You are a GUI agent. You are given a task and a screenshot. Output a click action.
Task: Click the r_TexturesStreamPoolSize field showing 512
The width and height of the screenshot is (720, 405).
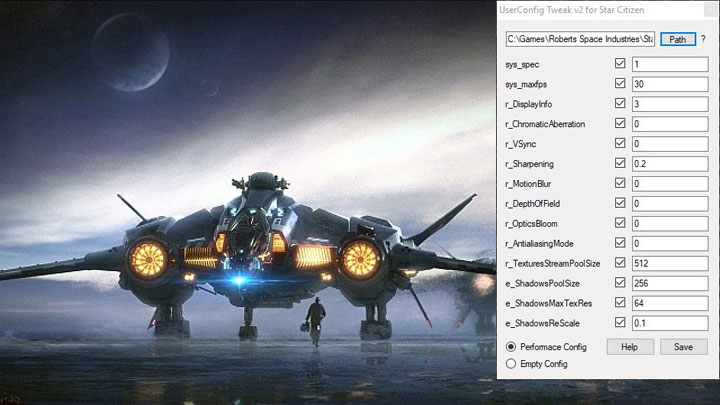(x=670, y=263)
